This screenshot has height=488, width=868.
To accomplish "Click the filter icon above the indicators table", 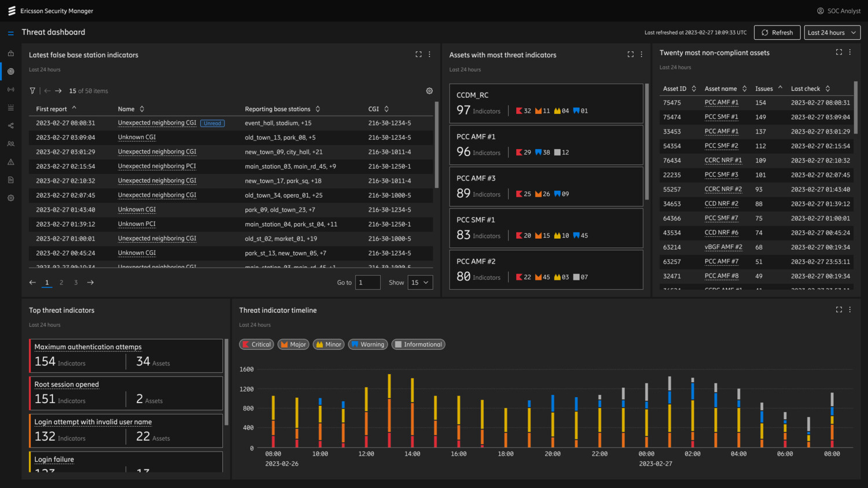I will tap(32, 91).
